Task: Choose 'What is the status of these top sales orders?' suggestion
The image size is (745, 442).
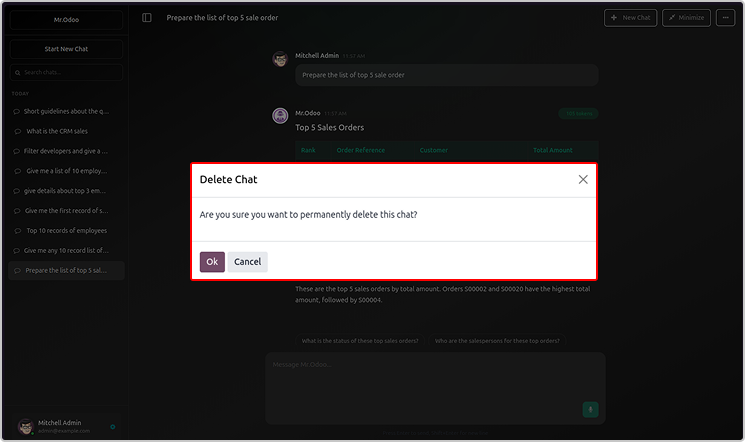Action: pos(360,341)
